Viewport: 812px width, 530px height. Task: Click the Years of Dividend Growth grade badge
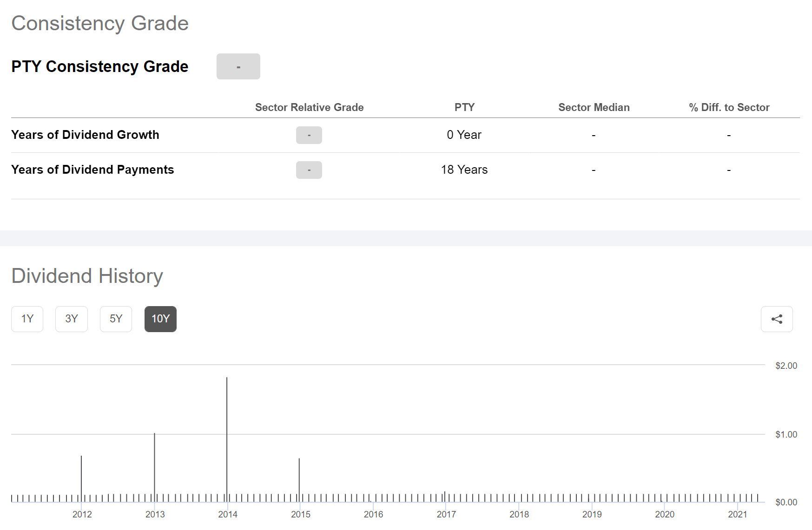pos(309,135)
